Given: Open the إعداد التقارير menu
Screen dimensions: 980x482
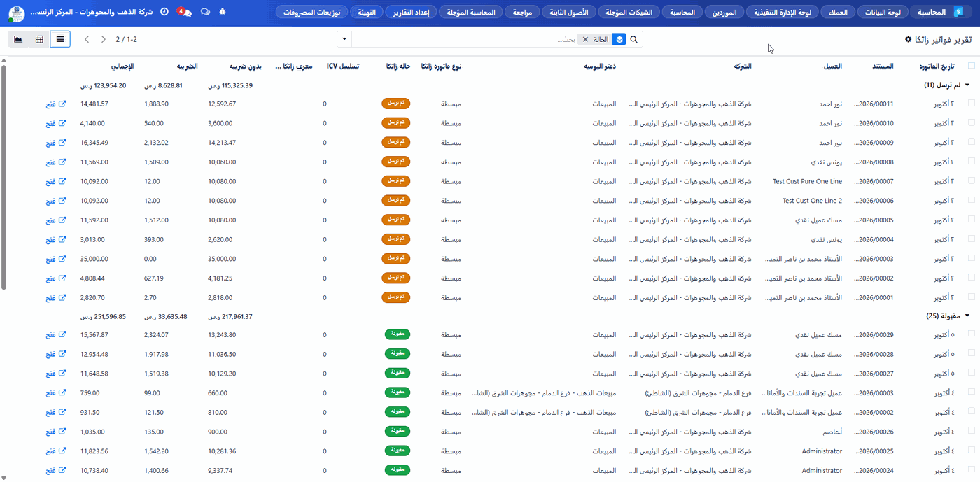Looking at the screenshot, I should [412, 13].
